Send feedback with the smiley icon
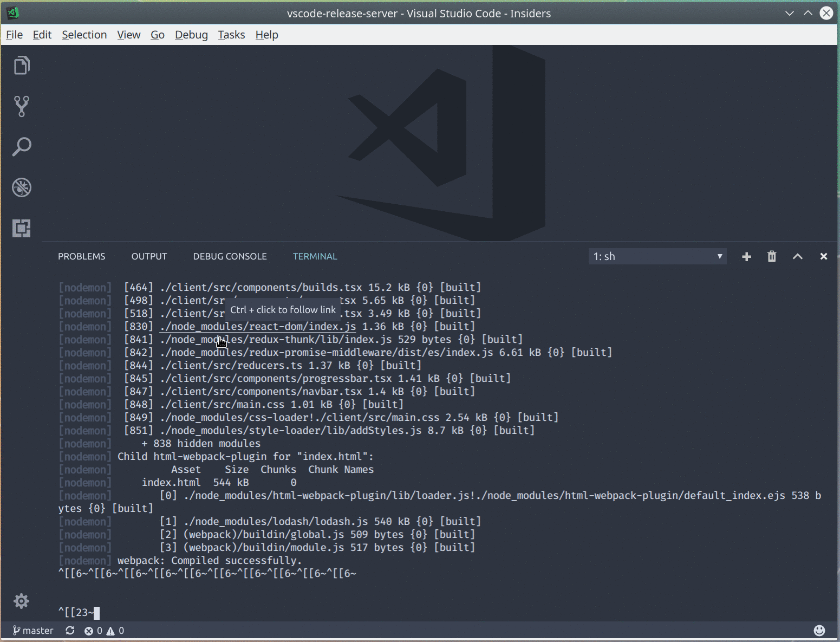840x642 pixels. coord(819,630)
